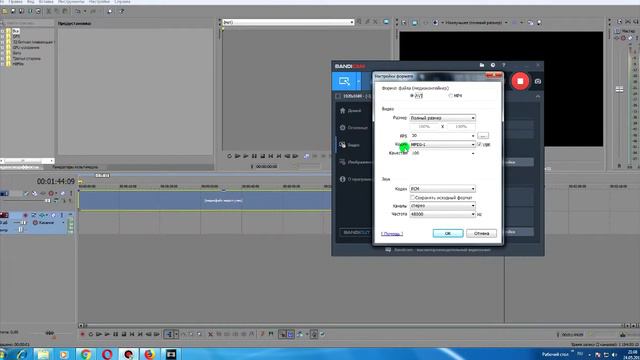Click stop in the trimmer transport bar
This screenshot has height=360, width=640.
pyautogui.click(x=262, y=156)
